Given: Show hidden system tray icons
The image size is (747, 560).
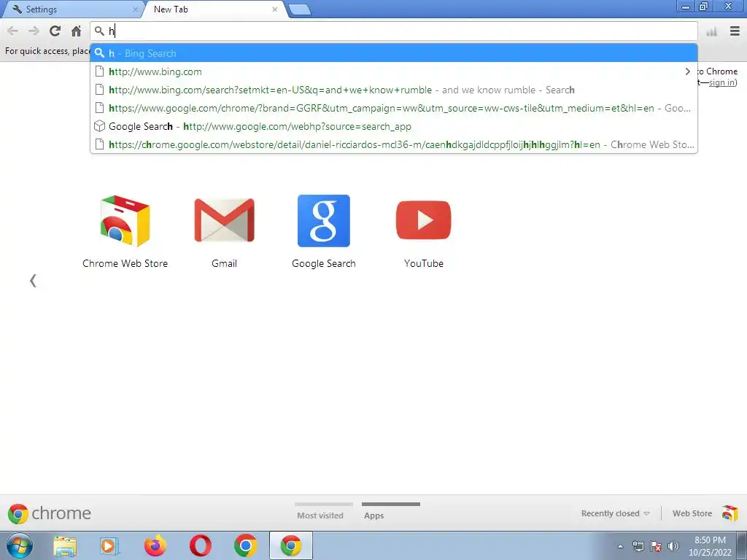Looking at the screenshot, I should 620,546.
